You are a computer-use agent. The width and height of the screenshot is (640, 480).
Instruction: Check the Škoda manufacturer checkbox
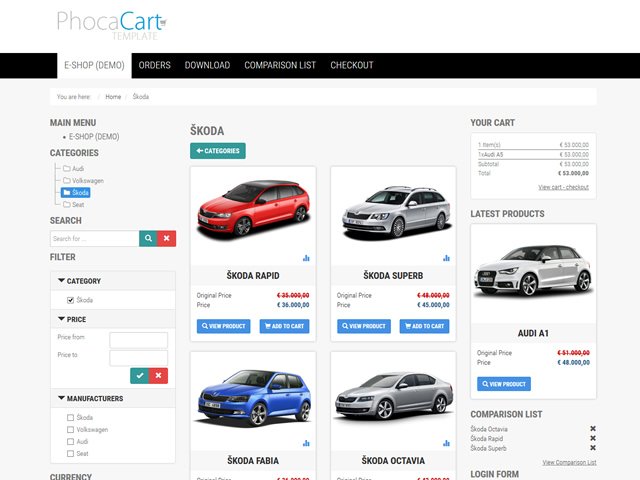70,418
